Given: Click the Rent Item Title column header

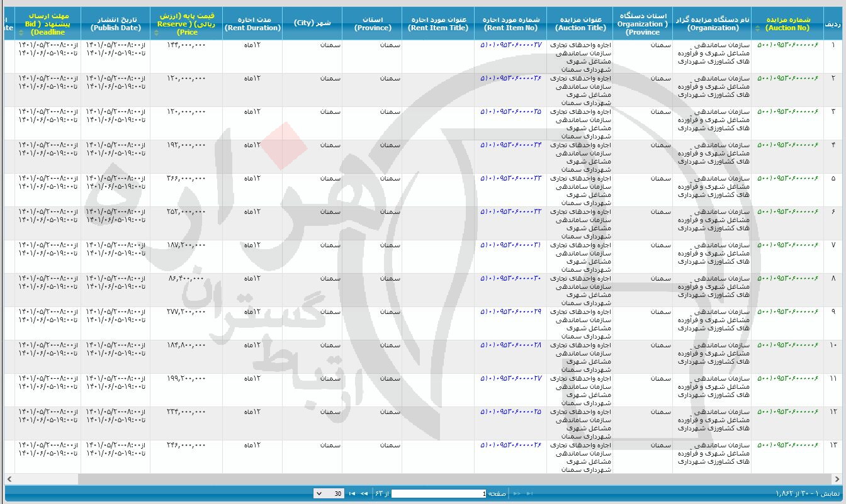Looking at the screenshot, I should tap(438, 24).
